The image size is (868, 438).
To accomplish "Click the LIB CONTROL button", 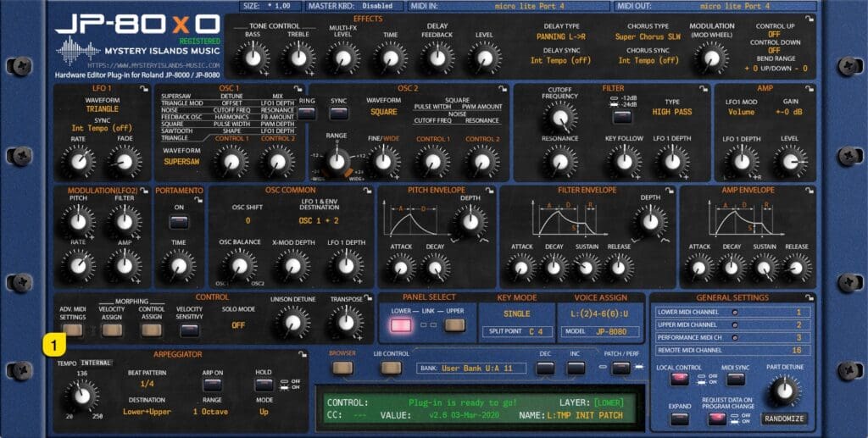I will (x=391, y=367).
